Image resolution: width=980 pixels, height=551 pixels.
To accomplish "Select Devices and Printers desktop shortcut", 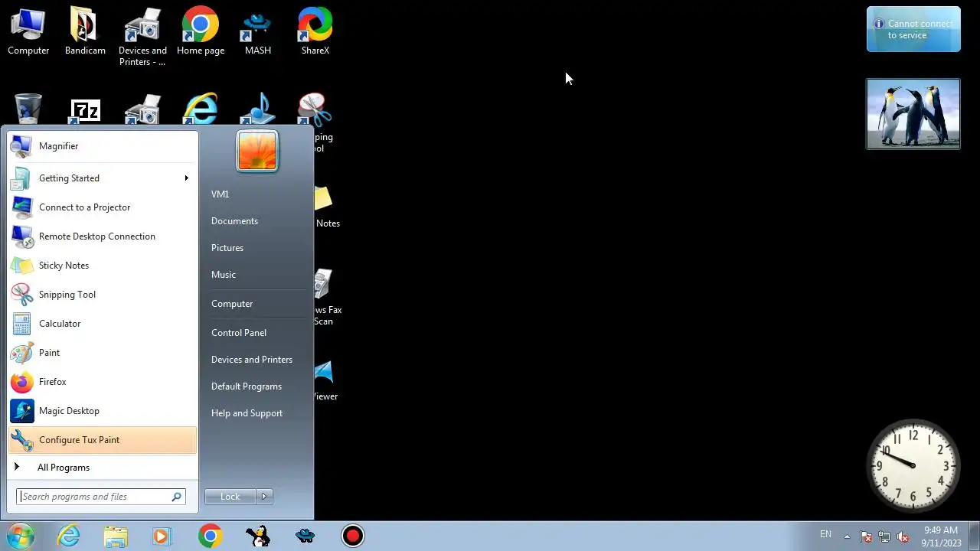I will 142,37.
